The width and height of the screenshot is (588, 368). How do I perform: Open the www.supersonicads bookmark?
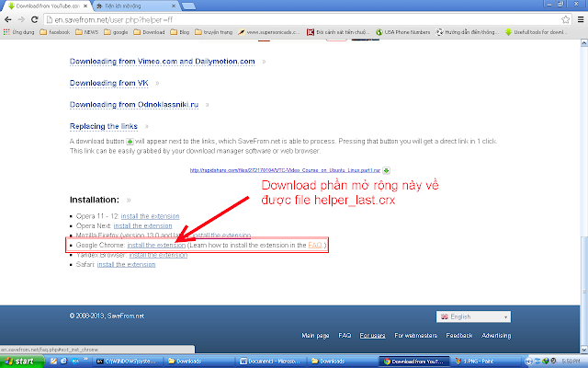point(268,32)
